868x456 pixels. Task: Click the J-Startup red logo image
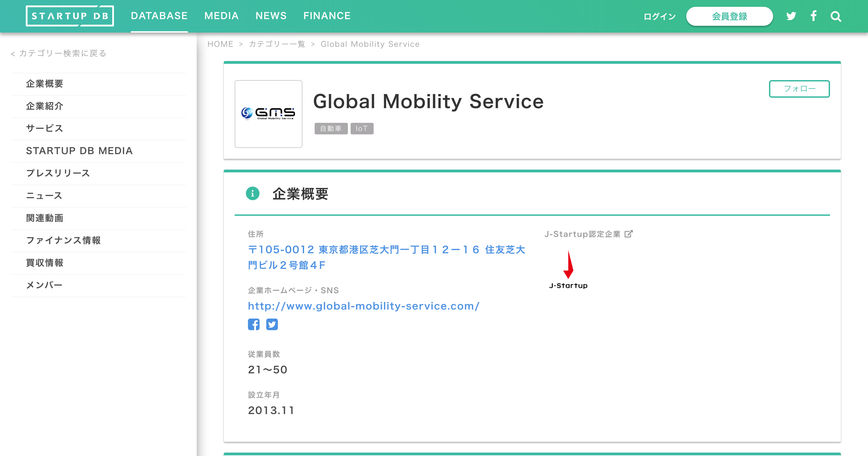click(568, 270)
